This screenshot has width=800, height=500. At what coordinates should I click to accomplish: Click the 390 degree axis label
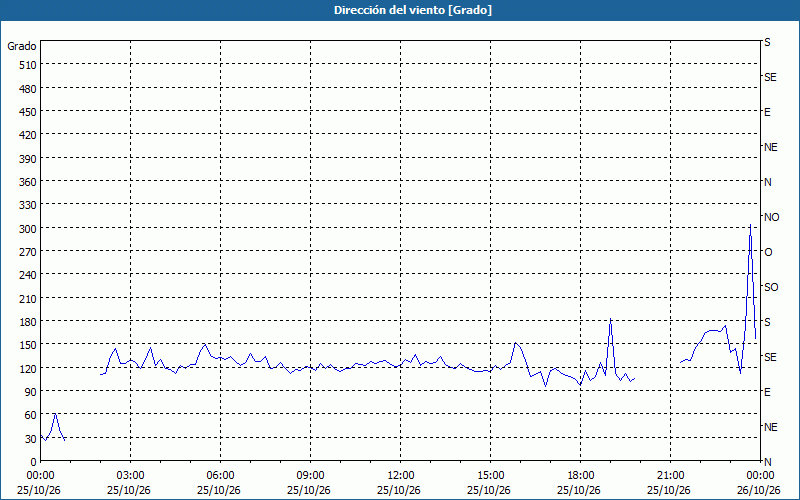(28, 159)
